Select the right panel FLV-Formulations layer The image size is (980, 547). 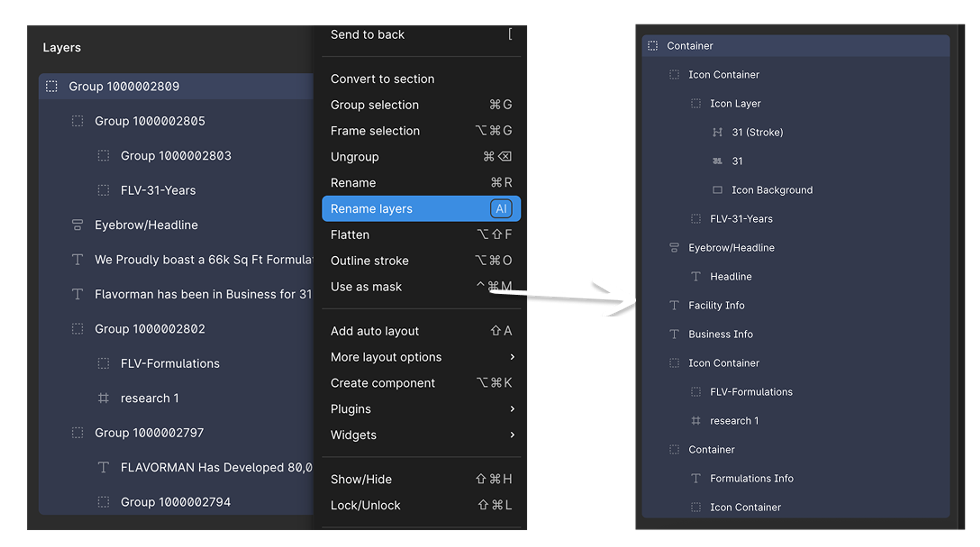796,392
